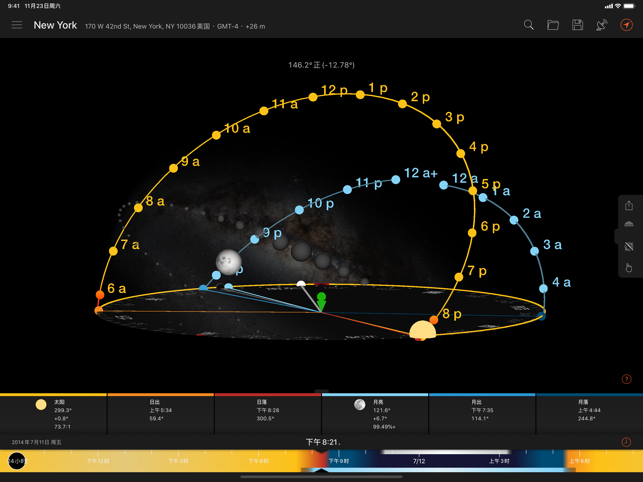Tap the sunset 下午 8:28 panel

click(x=268, y=413)
